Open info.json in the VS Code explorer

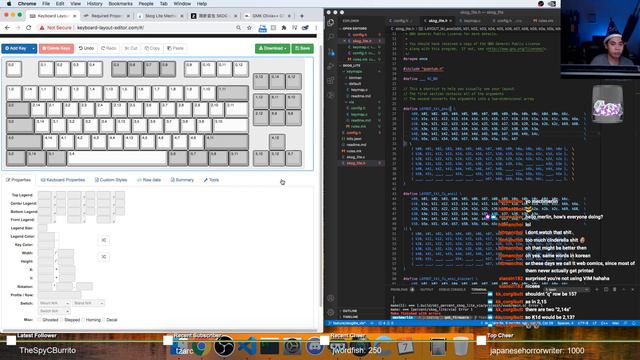(353, 139)
